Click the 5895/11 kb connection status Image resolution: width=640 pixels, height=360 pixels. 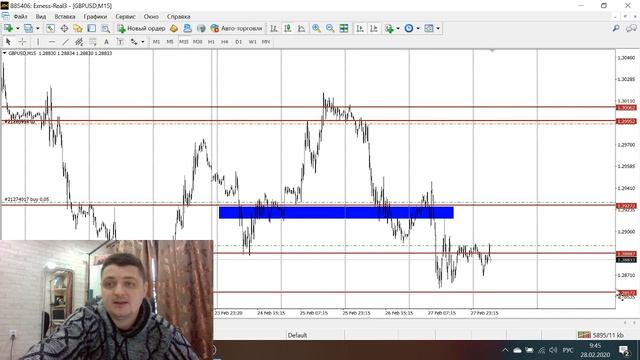pos(600,335)
